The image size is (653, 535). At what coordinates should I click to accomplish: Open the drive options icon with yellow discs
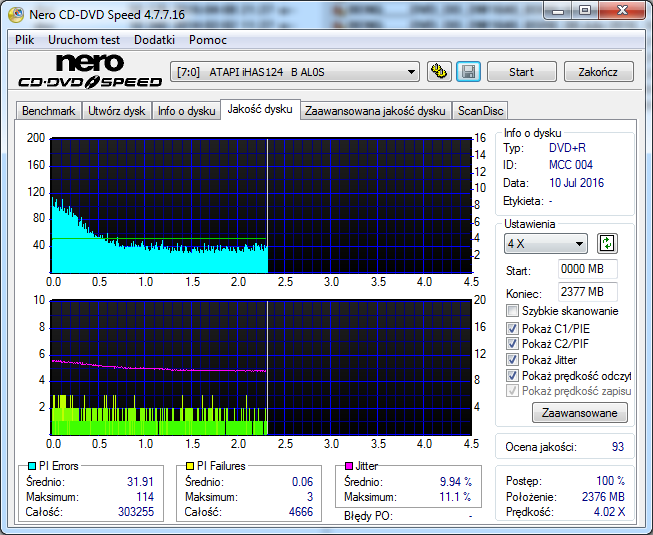439,72
